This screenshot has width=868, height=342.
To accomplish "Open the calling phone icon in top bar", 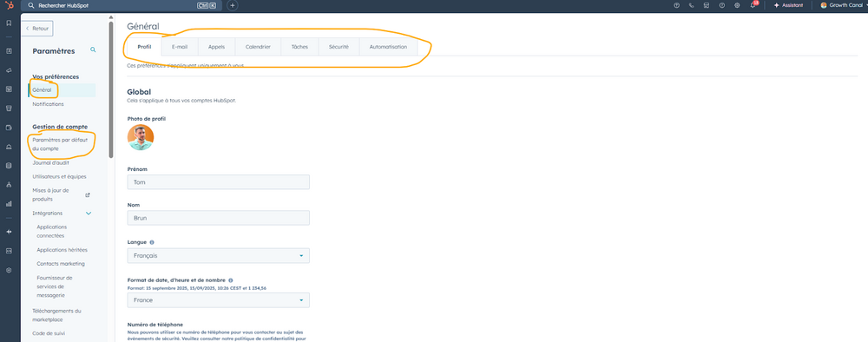I will 692,5.
